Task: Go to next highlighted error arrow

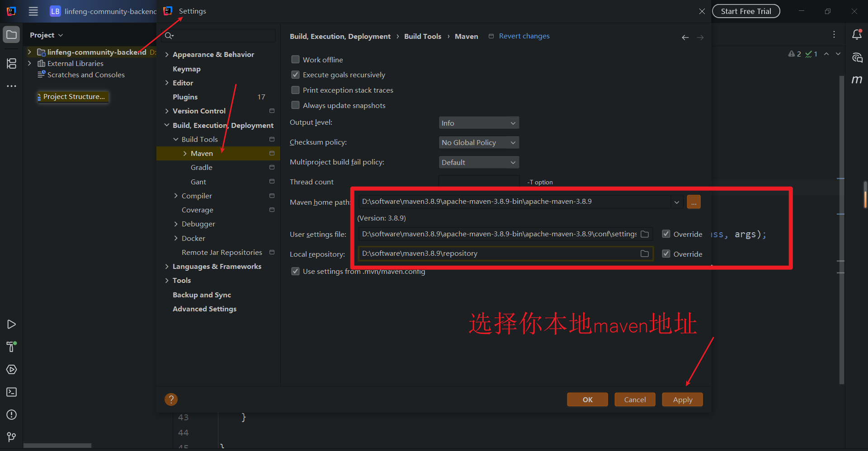Action: 838,54
